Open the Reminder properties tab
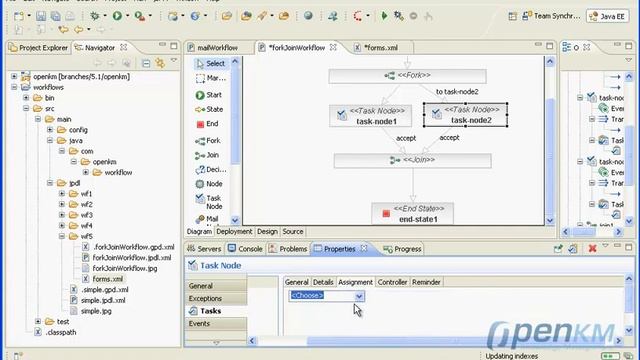The height and width of the screenshot is (360, 640). pos(426,282)
